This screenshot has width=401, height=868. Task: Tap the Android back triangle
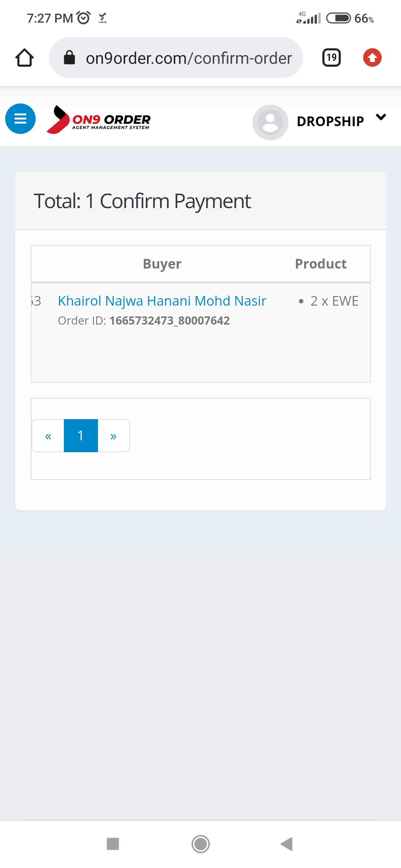(287, 844)
